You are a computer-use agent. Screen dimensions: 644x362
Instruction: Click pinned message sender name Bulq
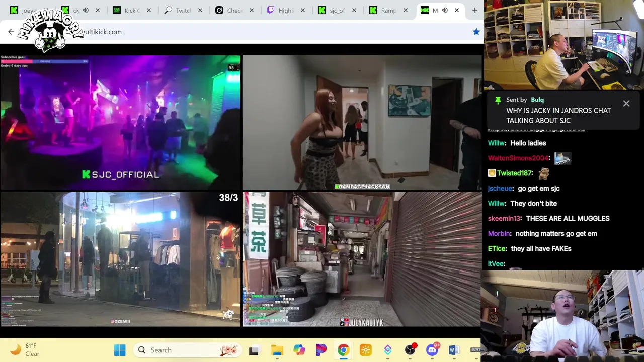537,100
